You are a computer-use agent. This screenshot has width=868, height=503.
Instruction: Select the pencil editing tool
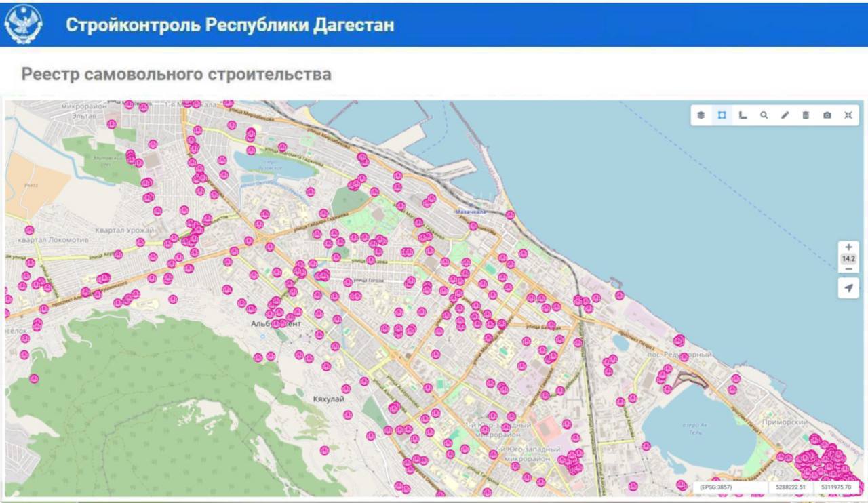pos(784,115)
